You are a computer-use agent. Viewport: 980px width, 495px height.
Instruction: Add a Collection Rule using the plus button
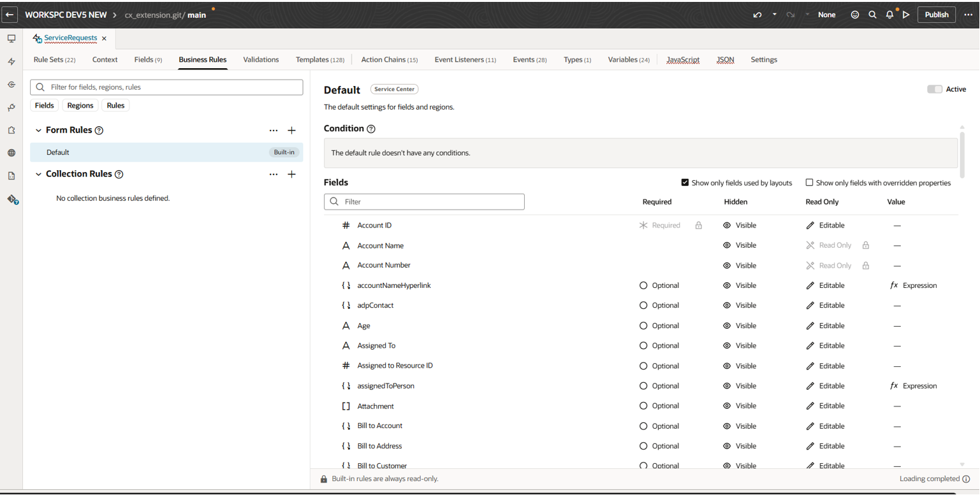[x=292, y=174]
